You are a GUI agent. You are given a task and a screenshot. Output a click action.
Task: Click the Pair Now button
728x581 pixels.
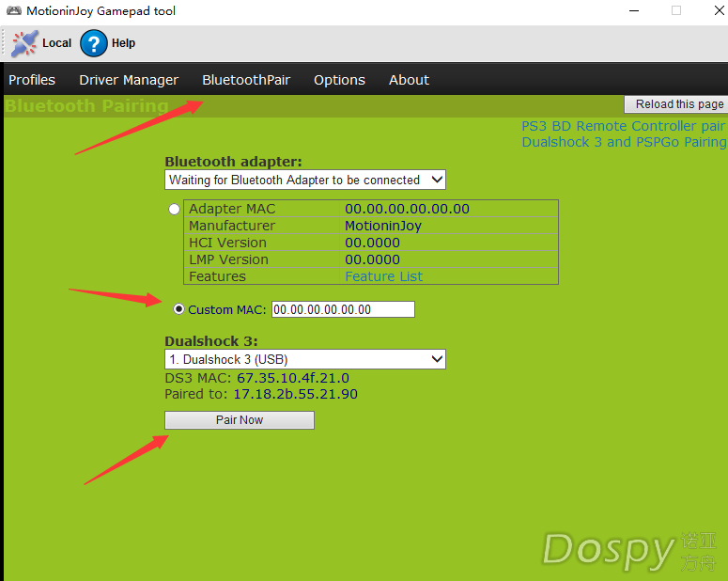click(240, 420)
